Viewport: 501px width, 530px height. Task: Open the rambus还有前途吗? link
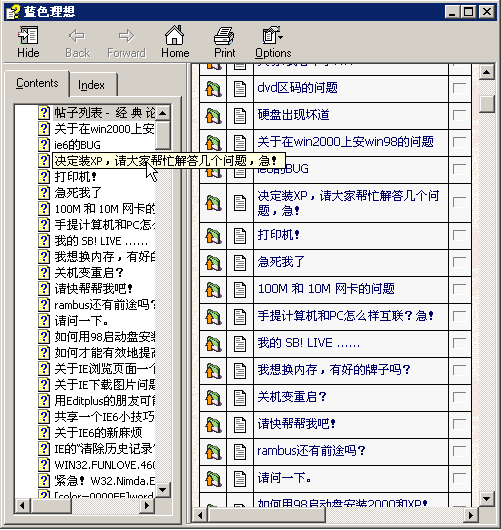(x=311, y=451)
